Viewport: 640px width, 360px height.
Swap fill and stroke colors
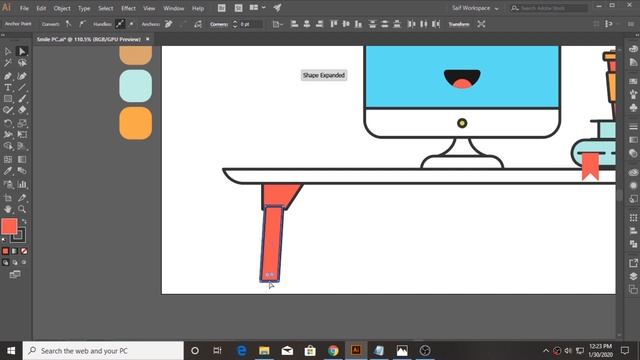[24, 222]
